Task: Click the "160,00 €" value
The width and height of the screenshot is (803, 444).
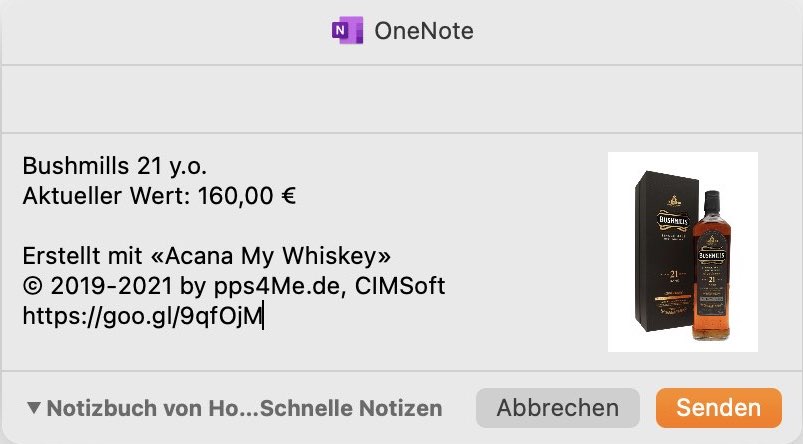Action: pyautogui.click(x=247, y=196)
